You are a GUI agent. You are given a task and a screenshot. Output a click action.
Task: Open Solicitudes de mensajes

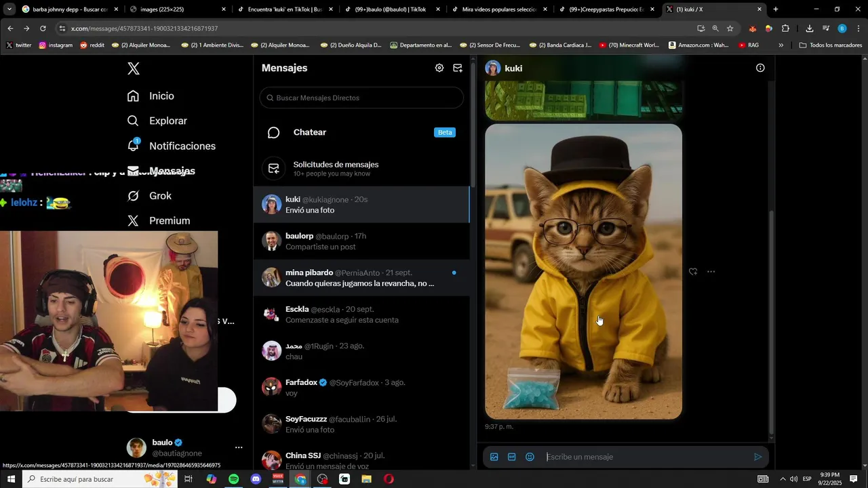[x=361, y=169]
